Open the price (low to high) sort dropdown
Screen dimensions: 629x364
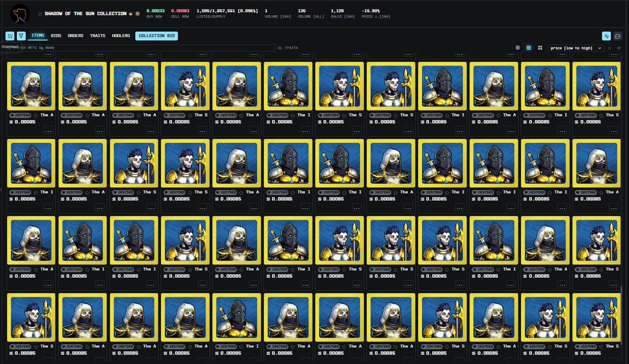pyautogui.click(x=576, y=48)
